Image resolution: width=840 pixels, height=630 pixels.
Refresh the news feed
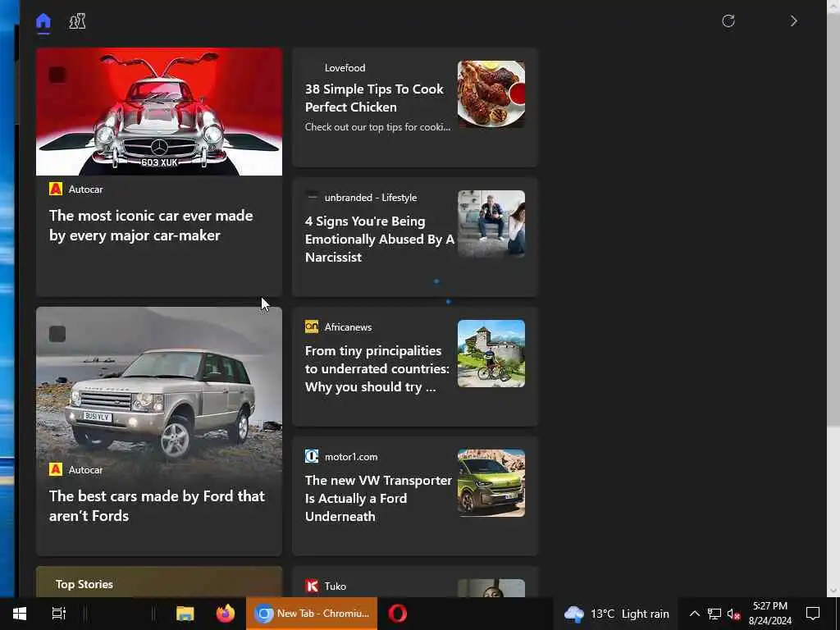click(728, 21)
